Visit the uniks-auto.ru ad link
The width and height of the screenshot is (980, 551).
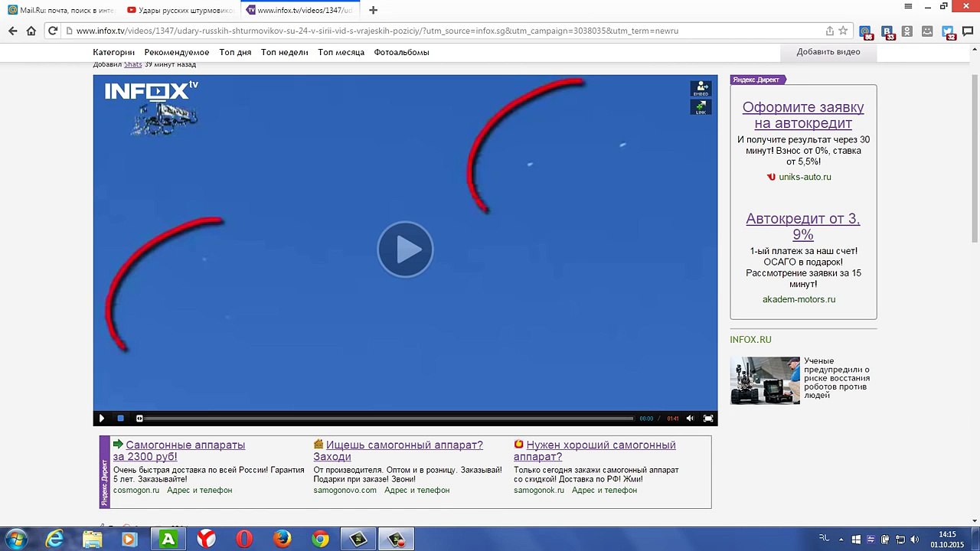click(805, 177)
